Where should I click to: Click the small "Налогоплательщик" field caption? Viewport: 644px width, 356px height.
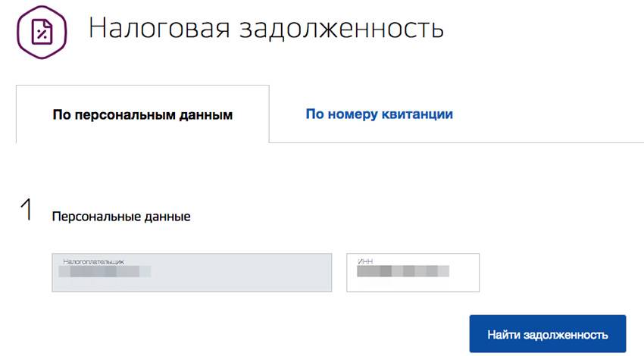94,261
